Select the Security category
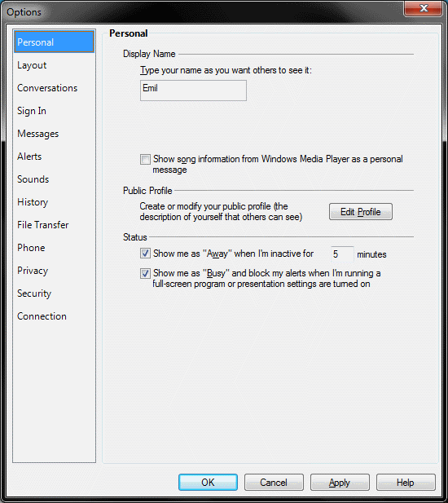 click(x=34, y=293)
